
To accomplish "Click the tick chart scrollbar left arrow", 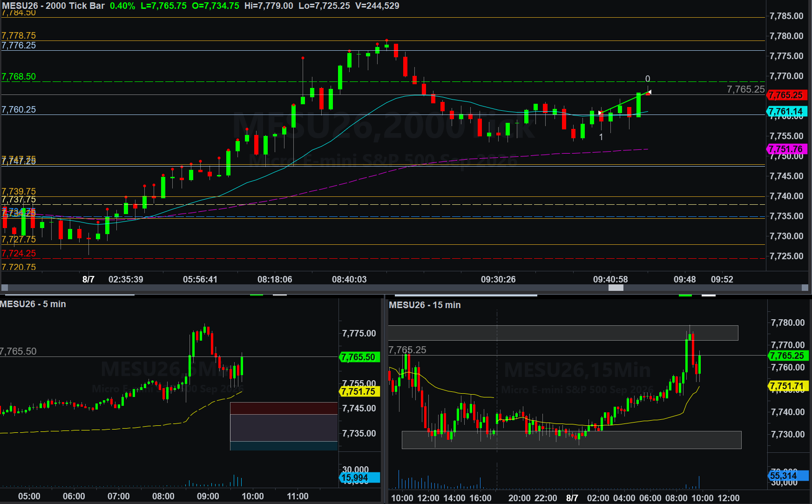I will tap(4, 288).
